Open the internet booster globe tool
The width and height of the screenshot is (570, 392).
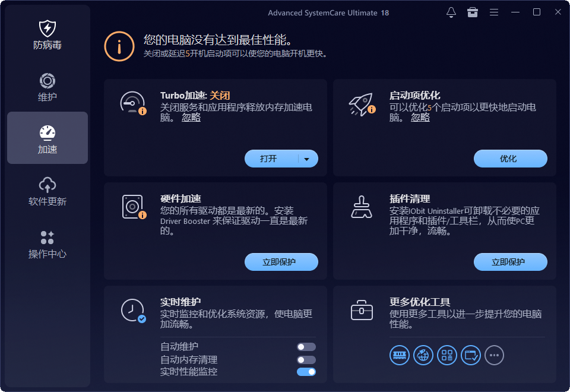click(423, 355)
